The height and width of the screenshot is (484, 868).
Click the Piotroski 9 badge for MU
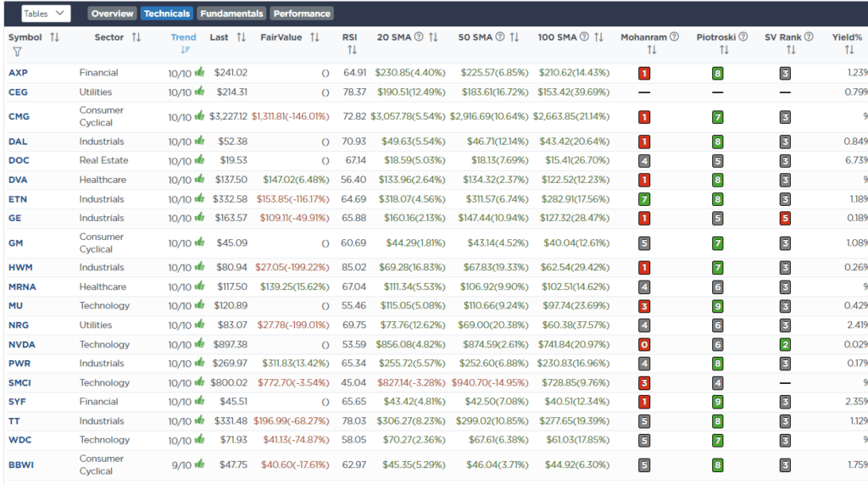[x=717, y=306]
